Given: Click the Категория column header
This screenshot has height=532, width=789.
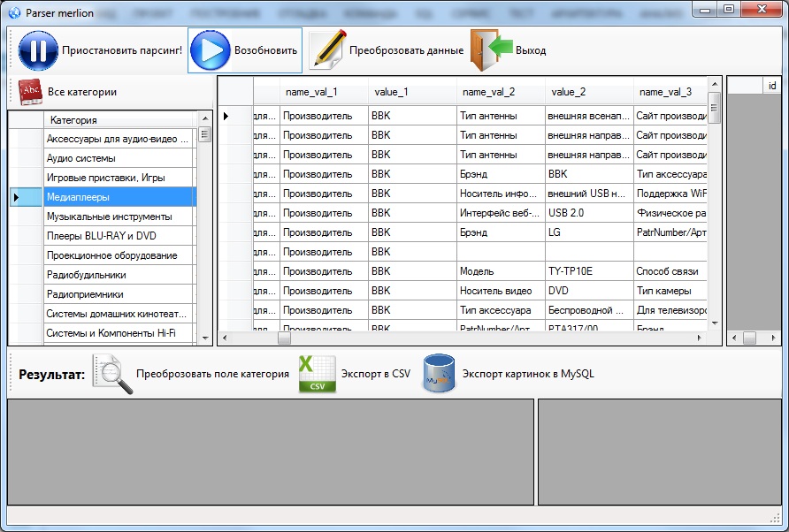Looking at the screenshot, I should tap(119, 120).
